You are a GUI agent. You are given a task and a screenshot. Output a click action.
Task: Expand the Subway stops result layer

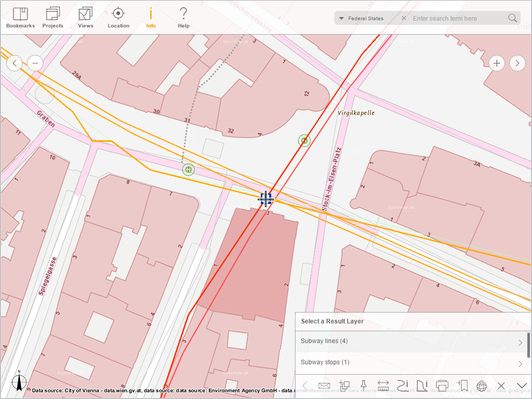[411, 362]
